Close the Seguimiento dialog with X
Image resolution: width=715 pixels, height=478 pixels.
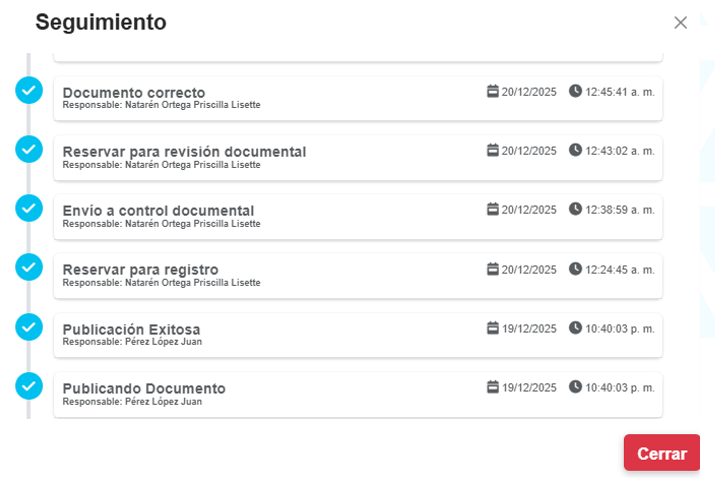click(x=681, y=23)
